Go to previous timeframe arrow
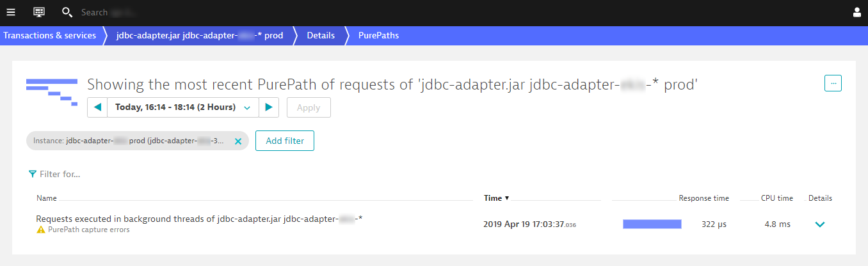This screenshot has width=868, height=266. tap(97, 107)
